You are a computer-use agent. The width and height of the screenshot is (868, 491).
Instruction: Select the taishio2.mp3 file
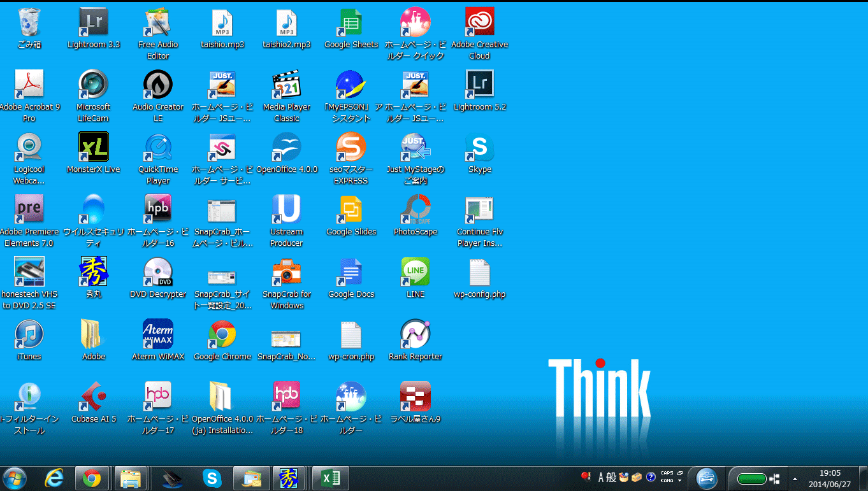click(287, 29)
